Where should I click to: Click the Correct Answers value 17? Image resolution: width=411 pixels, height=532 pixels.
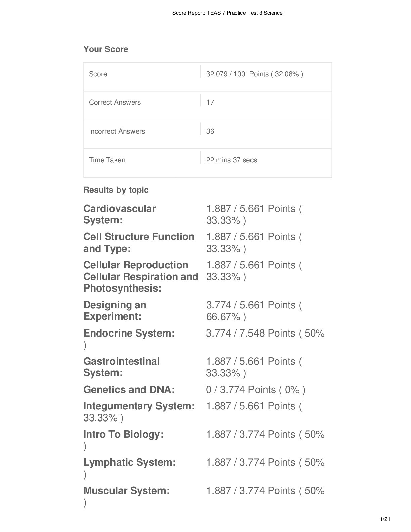(x=210, y=102)
